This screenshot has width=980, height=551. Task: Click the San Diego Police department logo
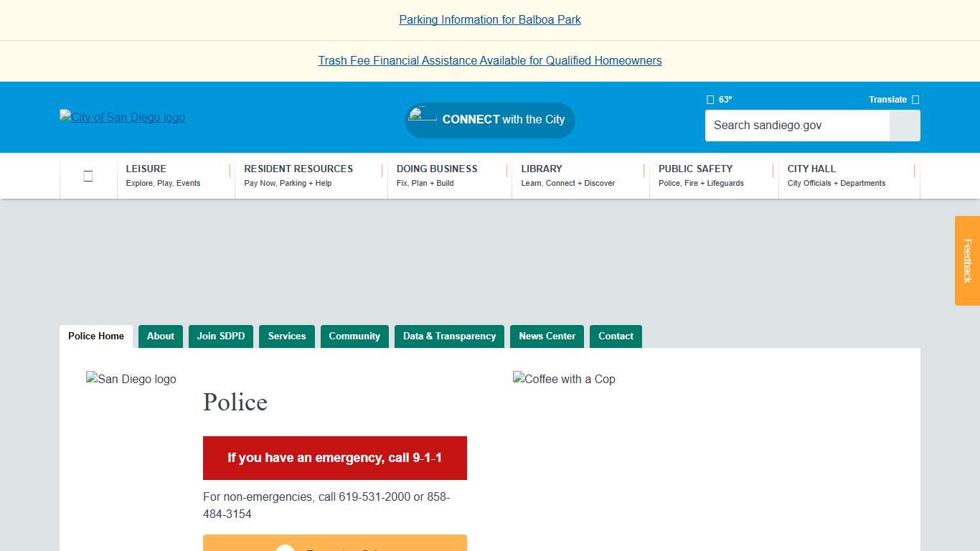[131, 379]
